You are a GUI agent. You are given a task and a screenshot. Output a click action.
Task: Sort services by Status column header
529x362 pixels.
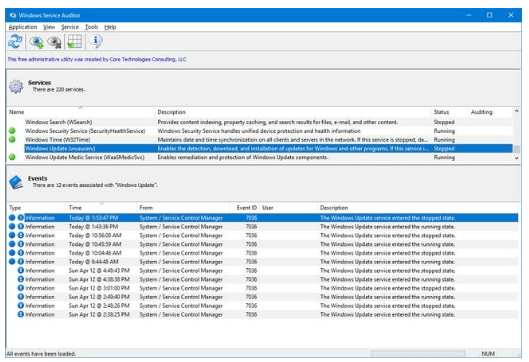tap(449, 112)
